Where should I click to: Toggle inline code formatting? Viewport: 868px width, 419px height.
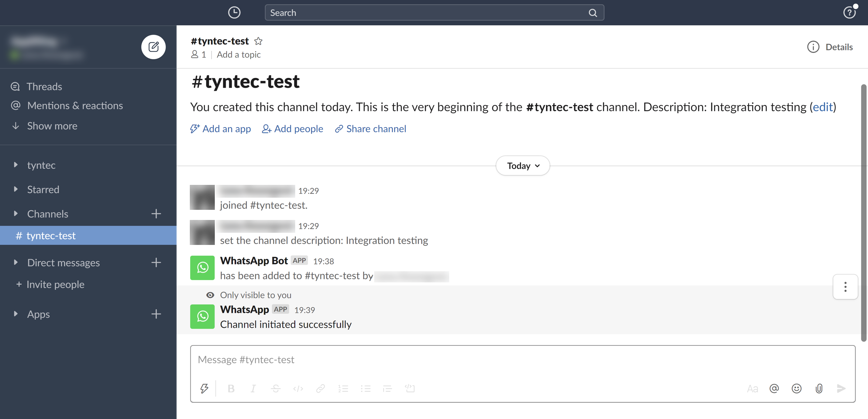point(298,389)
